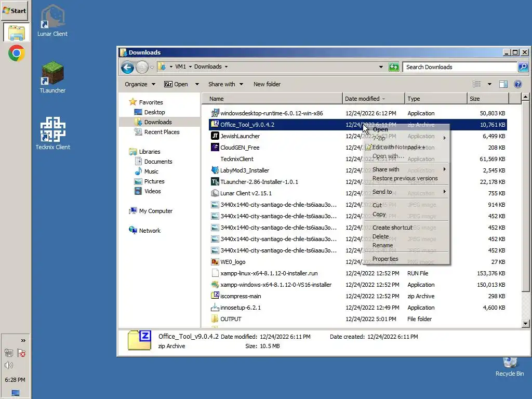This screenshot has height=399, width=532.
Task: Expand the Downloads breadcrumb arrow
Action: coord(226,67)
